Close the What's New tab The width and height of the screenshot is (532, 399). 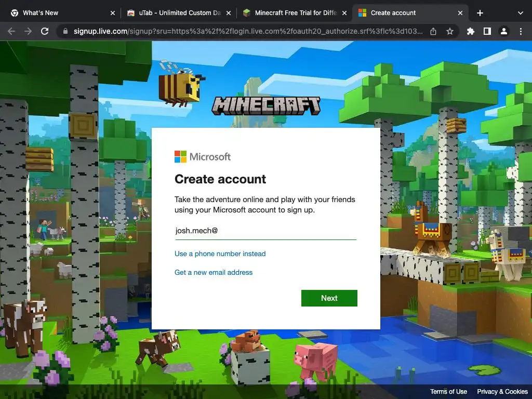(113, 13)
